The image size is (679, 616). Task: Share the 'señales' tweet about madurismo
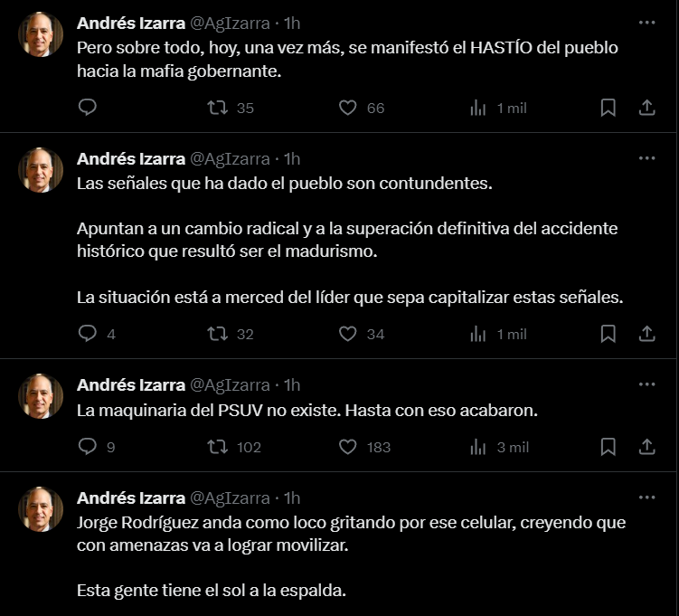click(646, 334)
